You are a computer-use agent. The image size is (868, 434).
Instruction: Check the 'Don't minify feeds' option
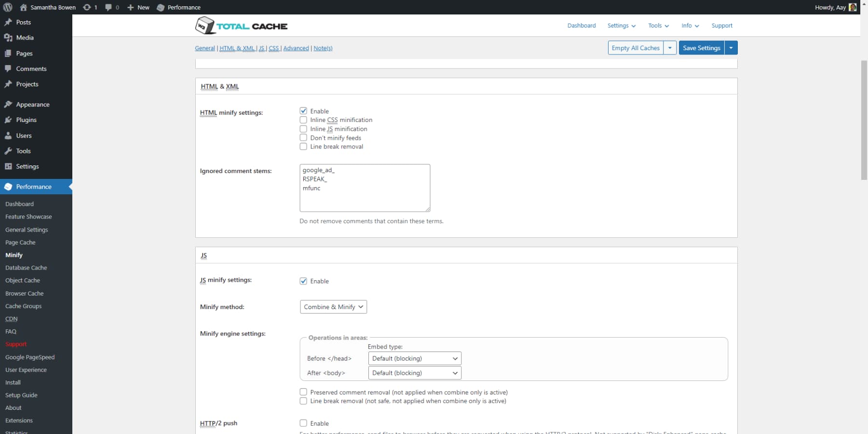coord(304,137)
